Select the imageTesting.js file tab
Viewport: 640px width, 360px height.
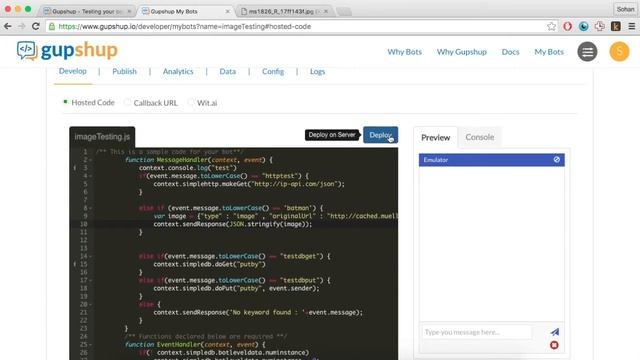[102, 137]
